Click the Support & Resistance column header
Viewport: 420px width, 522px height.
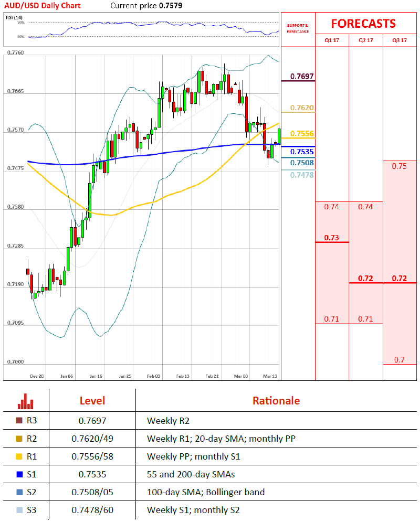pyautogui.click(x=298, y=28)
